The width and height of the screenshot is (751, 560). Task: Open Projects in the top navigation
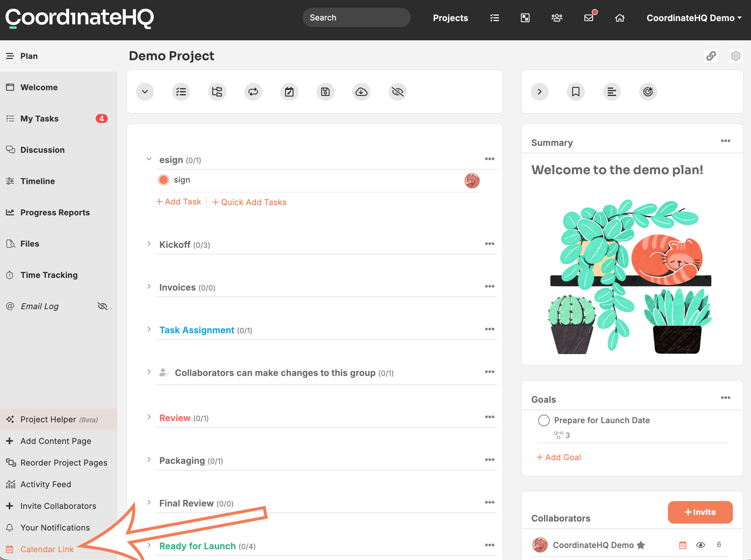(450, 18)
